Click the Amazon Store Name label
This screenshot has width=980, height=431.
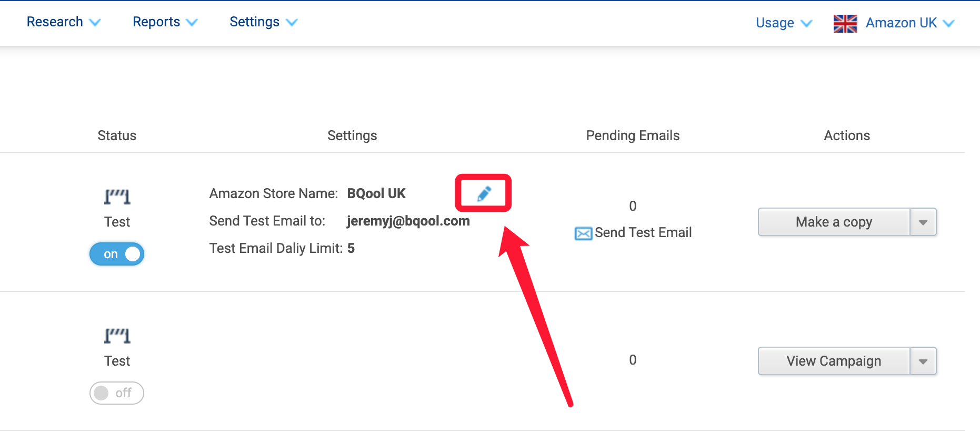click(x=274, y=193)
